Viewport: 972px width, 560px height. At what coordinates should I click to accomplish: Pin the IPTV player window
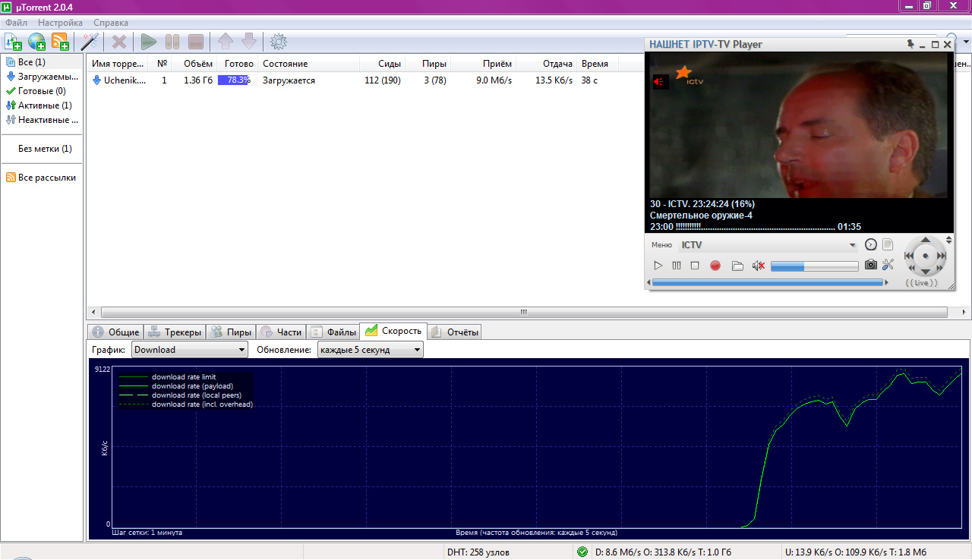pyautogui.click(x=910, y=44)
